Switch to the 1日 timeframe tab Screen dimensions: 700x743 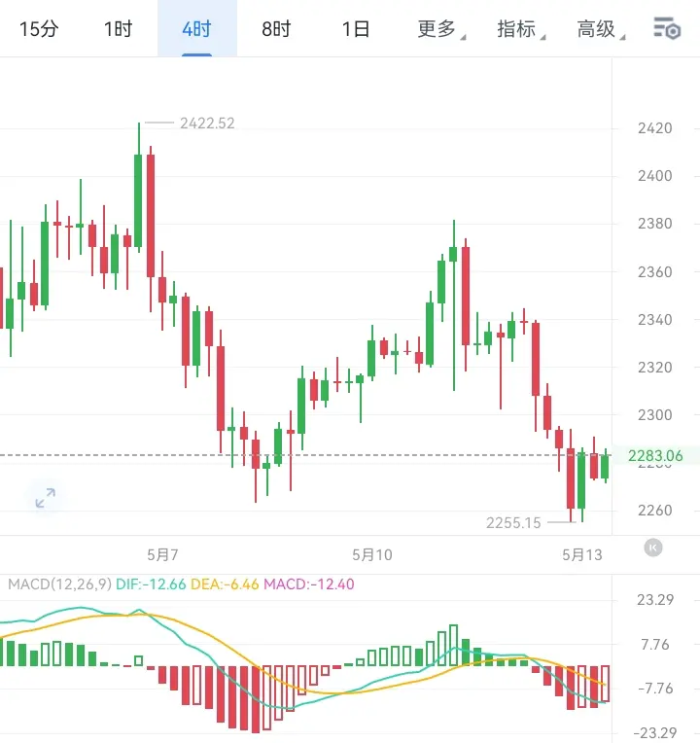(356, 29)
